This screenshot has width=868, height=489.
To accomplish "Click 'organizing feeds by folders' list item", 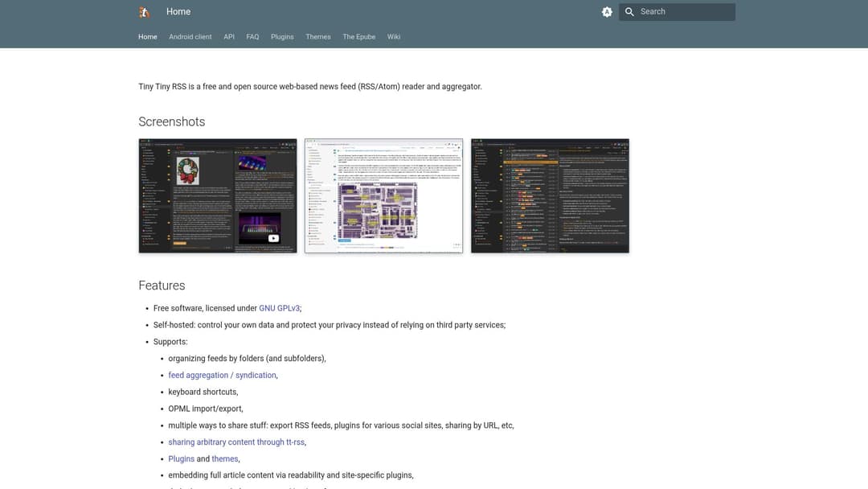I will (247, 359).
